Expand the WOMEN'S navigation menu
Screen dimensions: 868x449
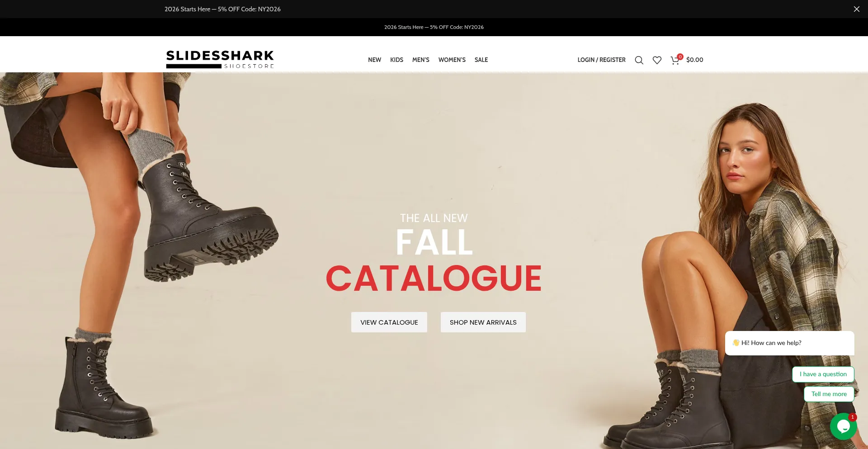pos(452,60)
